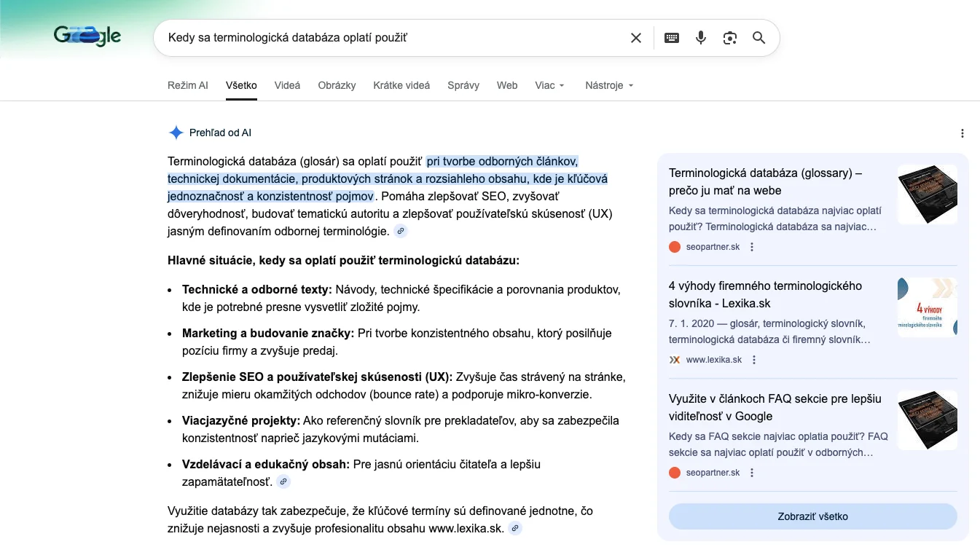Viewport: 980px width, 555px height.
Task: Expand the Viac dropdown menu
Action: point(549,85)
